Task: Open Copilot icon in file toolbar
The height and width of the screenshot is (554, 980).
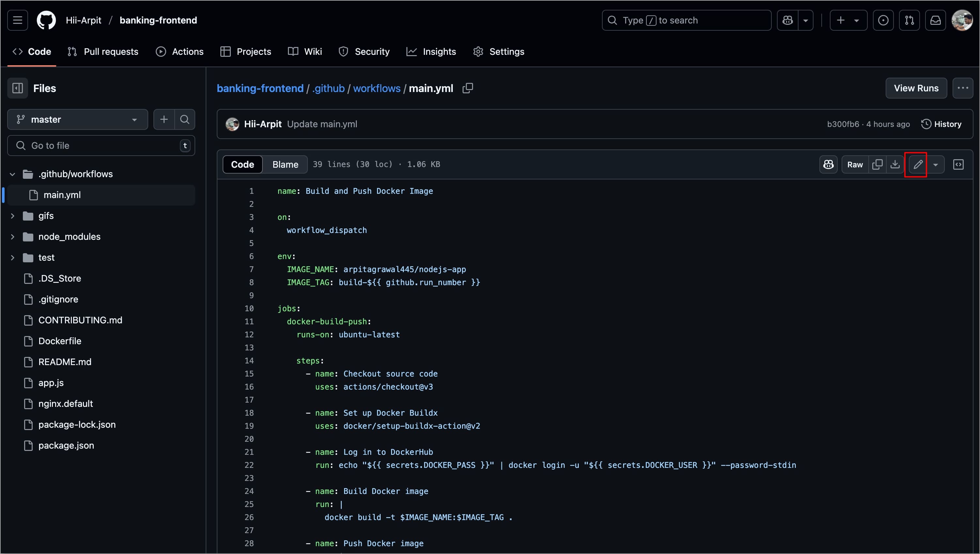Action: point(828,164)
